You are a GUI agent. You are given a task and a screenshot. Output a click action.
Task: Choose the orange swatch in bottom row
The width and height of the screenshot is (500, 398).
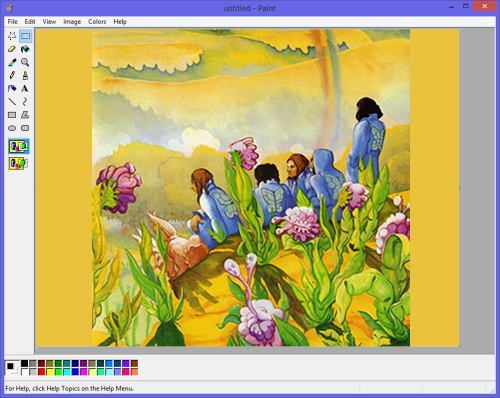[x=134, y=372]
